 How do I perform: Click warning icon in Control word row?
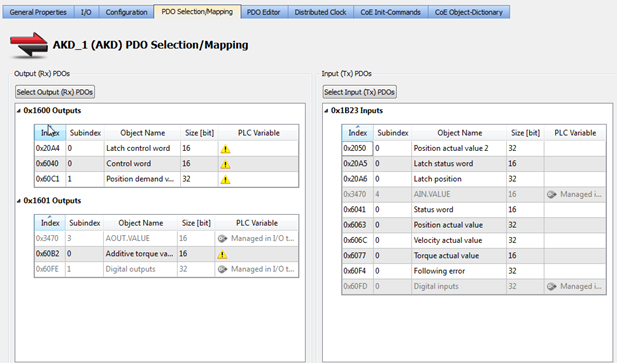(x=225, y=164)
